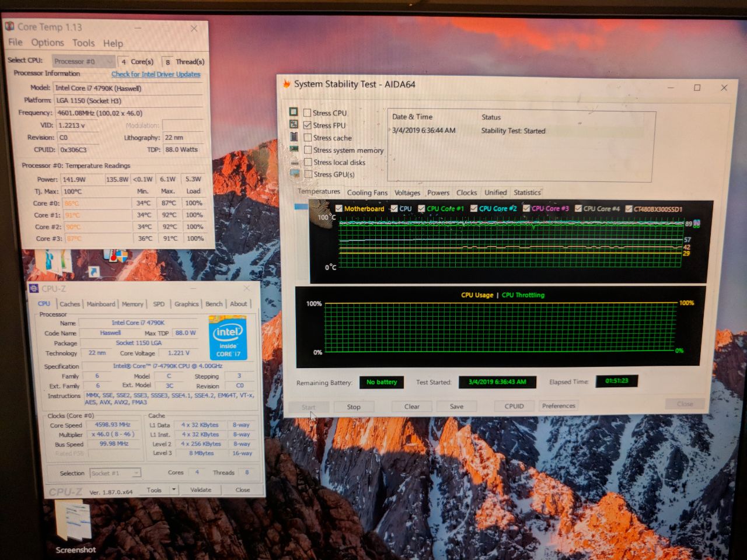Screen dimensions: 747x560
Task: Click the Stress cache icon
Action: [x=294, y=137]
